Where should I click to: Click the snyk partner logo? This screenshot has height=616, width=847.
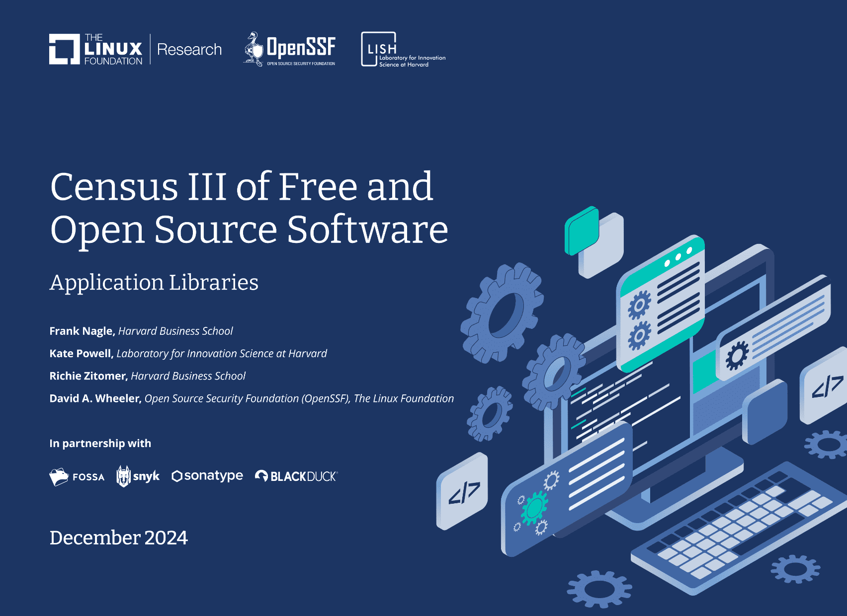click(138, 476)
